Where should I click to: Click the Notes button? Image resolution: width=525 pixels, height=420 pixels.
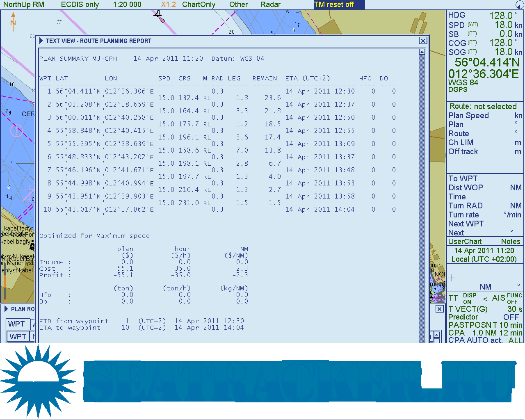tap(510, 242)
